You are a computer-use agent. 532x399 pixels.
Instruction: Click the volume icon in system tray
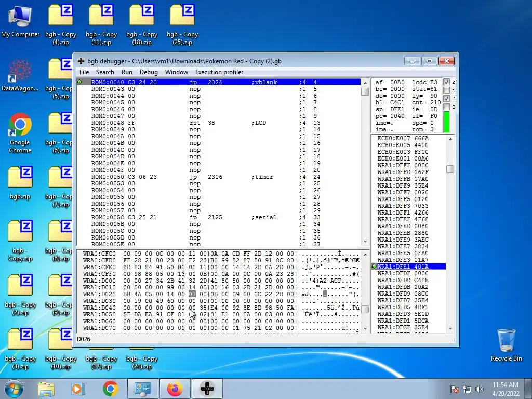(x=480, y=389)
